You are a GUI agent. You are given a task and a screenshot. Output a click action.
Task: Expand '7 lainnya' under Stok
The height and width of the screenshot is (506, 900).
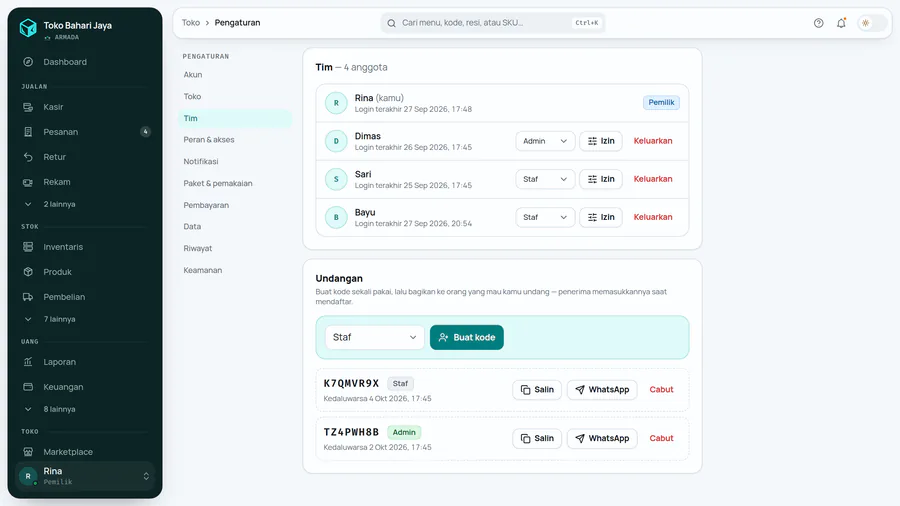tap(85, 319)
